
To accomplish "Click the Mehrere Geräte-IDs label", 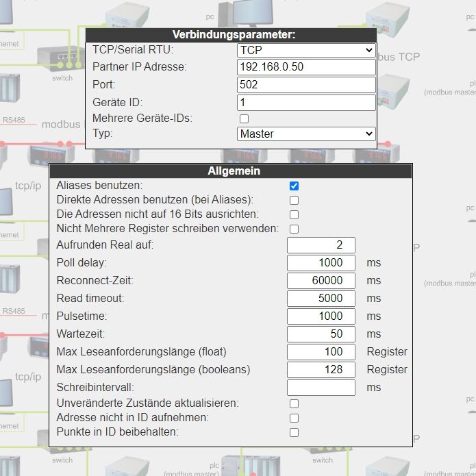I will (x=142, y=118).
